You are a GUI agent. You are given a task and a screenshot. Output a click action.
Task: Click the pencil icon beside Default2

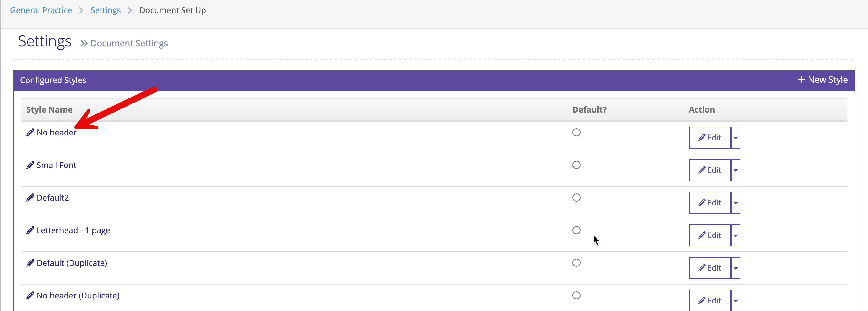pyautogui.click(x=30, y=198)
